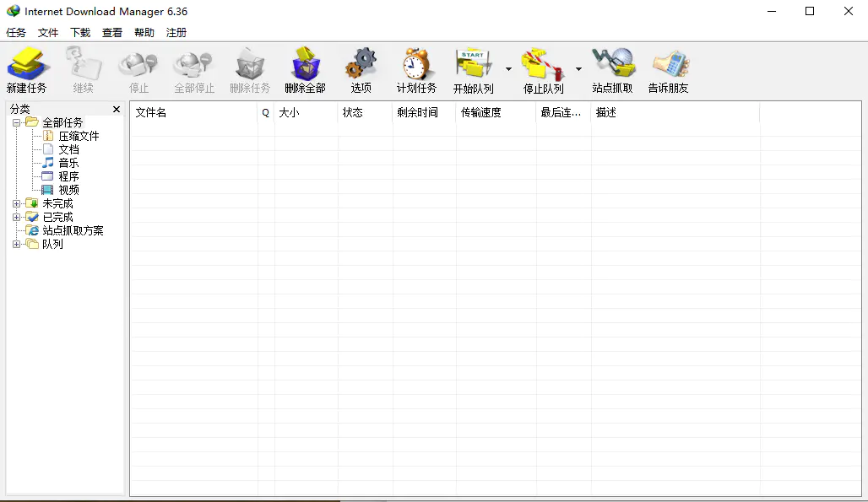The width and height of the screenshot is (868, 502).
Task: Open the 文件 menu
Action: click(48, 33)
